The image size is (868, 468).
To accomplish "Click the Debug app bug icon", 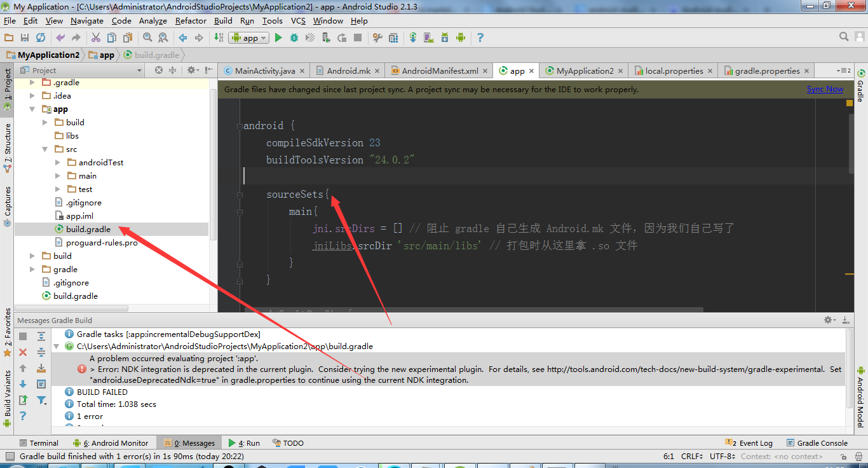I will click(x=294, y=38).
